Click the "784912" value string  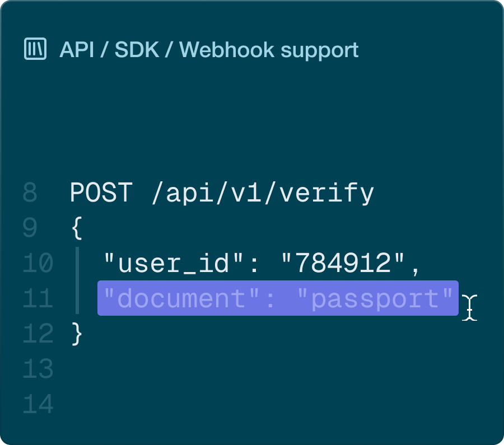click(x=343, y=263)
